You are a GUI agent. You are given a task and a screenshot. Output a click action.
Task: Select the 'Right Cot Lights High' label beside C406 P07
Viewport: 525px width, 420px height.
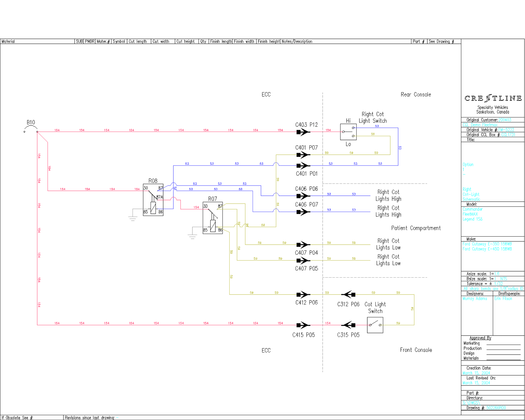tap(388, 211)
